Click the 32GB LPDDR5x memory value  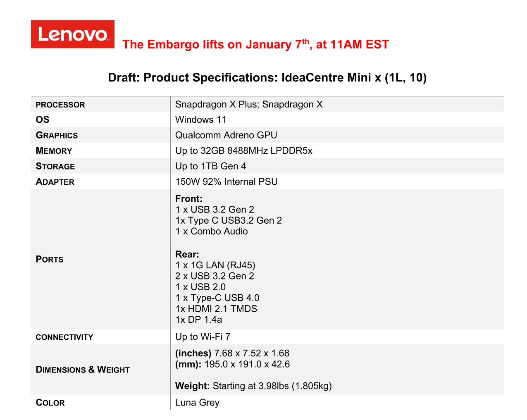(243, 151)
